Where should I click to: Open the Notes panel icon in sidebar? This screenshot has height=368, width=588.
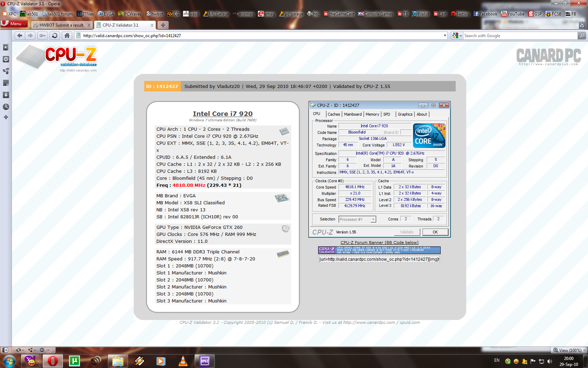pos(6,83)
